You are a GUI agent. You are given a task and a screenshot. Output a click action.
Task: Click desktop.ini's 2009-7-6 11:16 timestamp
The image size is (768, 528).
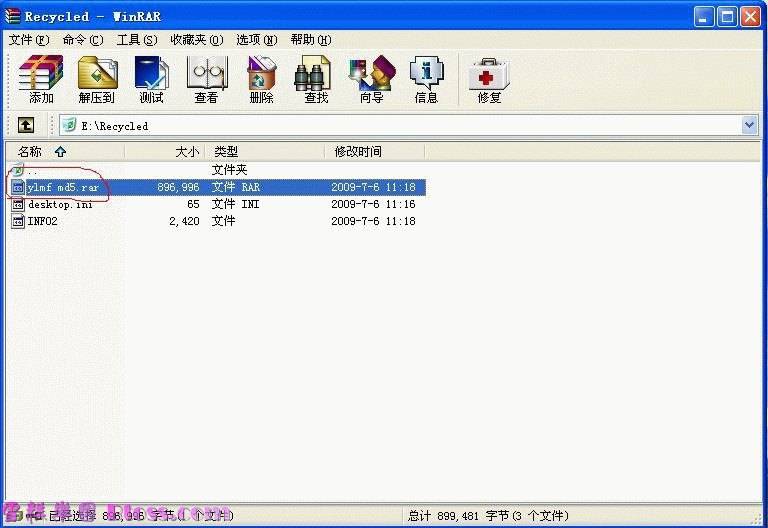[x=373, y=204]
